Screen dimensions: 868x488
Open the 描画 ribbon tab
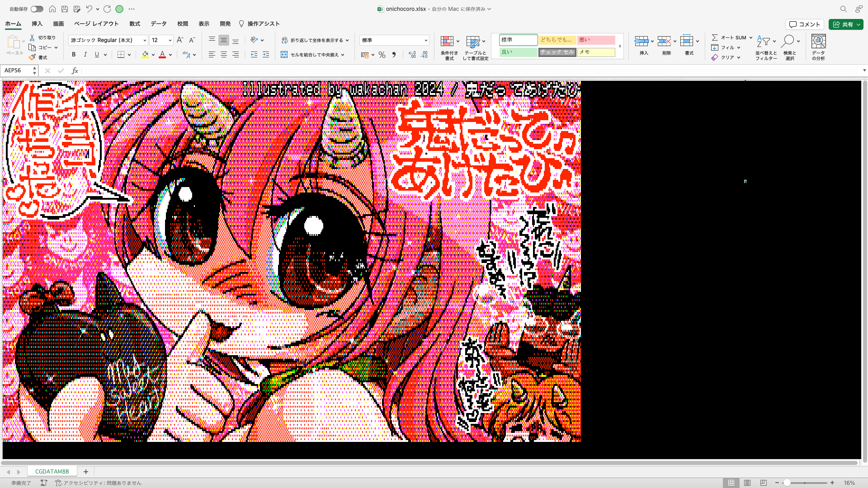(x=58, y=23)
